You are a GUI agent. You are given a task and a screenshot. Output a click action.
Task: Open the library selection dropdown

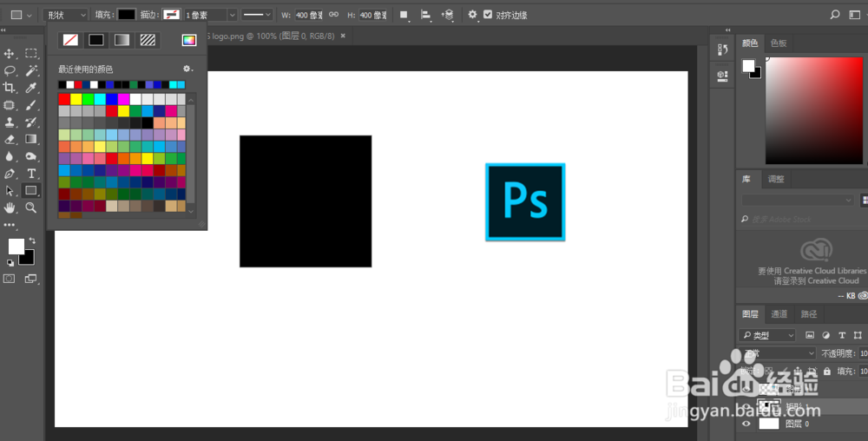[x=798, y=200]
